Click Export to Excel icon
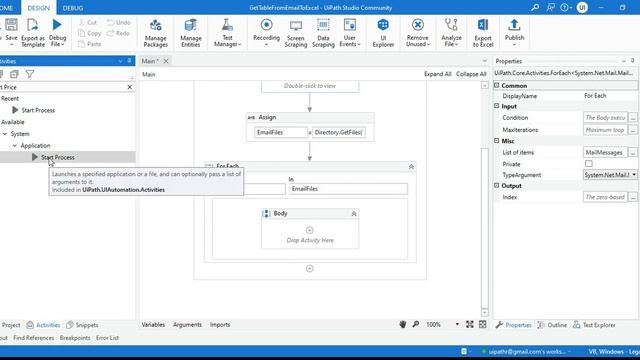This screenshot has width=640, height=360. 483,25
